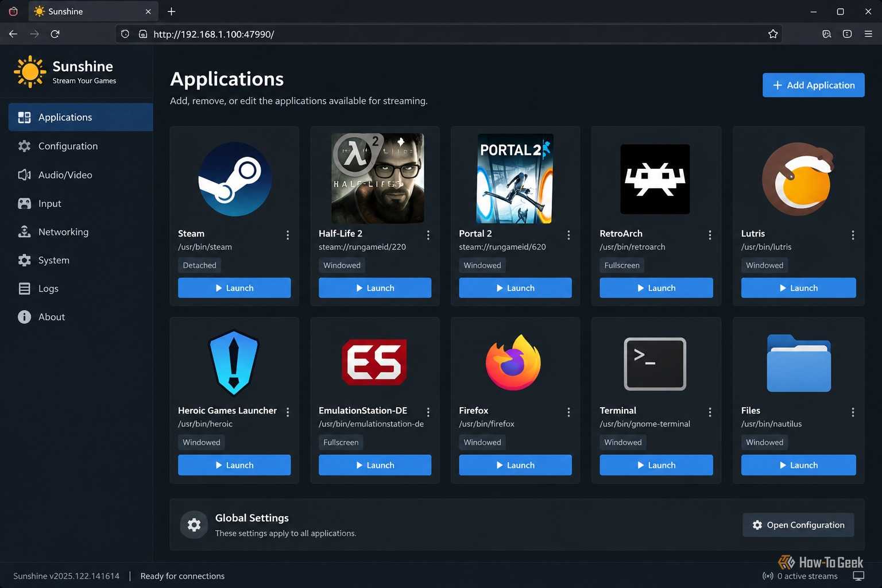Click the browser address bar URL

[x=214, y=34]
